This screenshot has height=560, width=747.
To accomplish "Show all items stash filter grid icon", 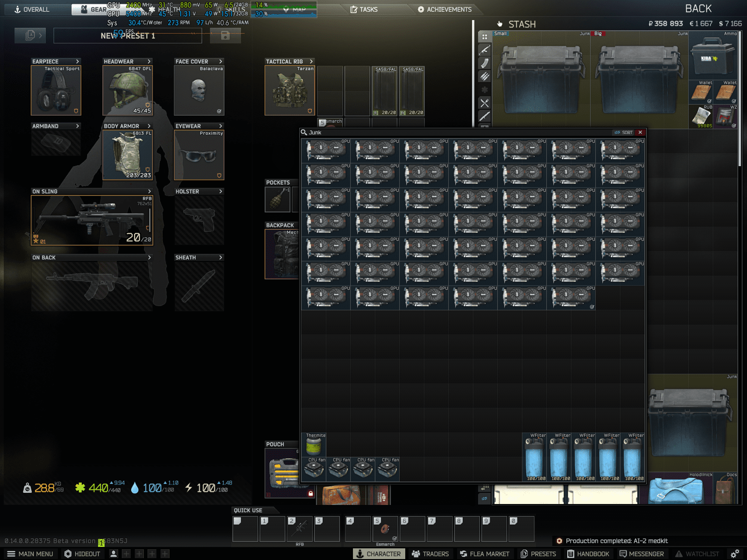I will pyautogui.click(x=485, y=37).
